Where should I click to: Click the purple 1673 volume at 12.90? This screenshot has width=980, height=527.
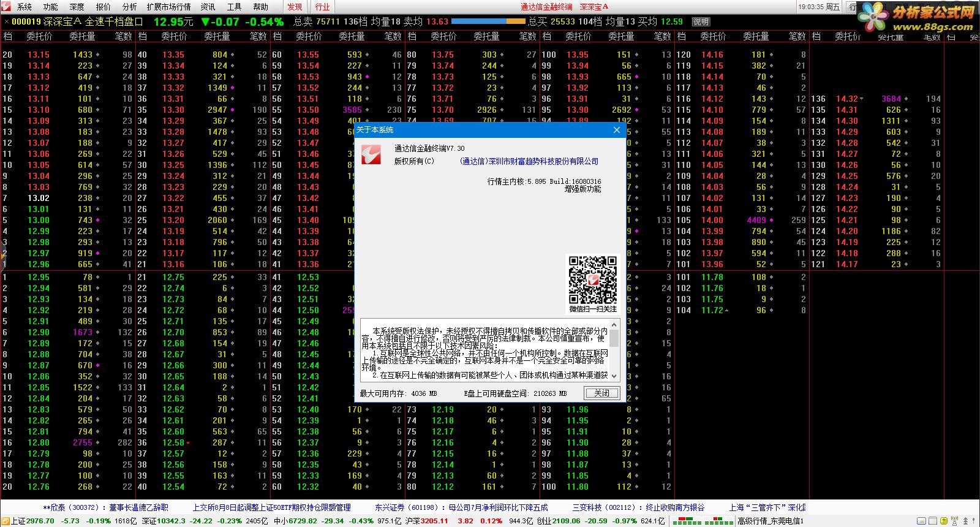[x=82, y=332]
